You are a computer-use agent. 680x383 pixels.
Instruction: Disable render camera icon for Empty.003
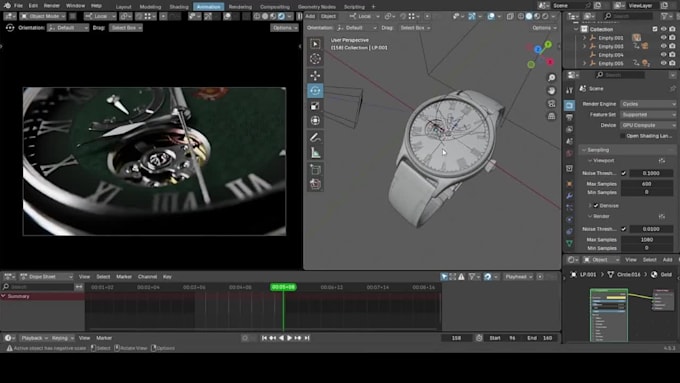[672, 46]
